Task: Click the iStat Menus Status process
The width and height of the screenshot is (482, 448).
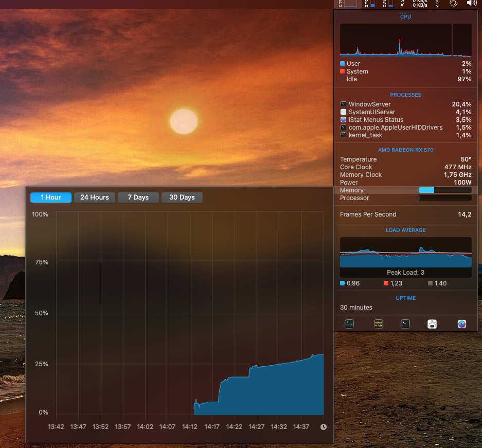Action: [405, 120]
